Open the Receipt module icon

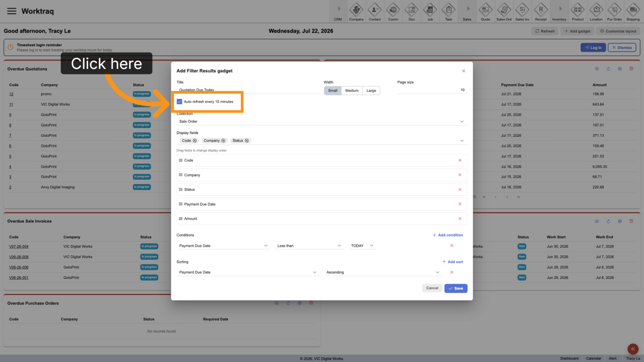pyautogui.click(x=540, y=11)
